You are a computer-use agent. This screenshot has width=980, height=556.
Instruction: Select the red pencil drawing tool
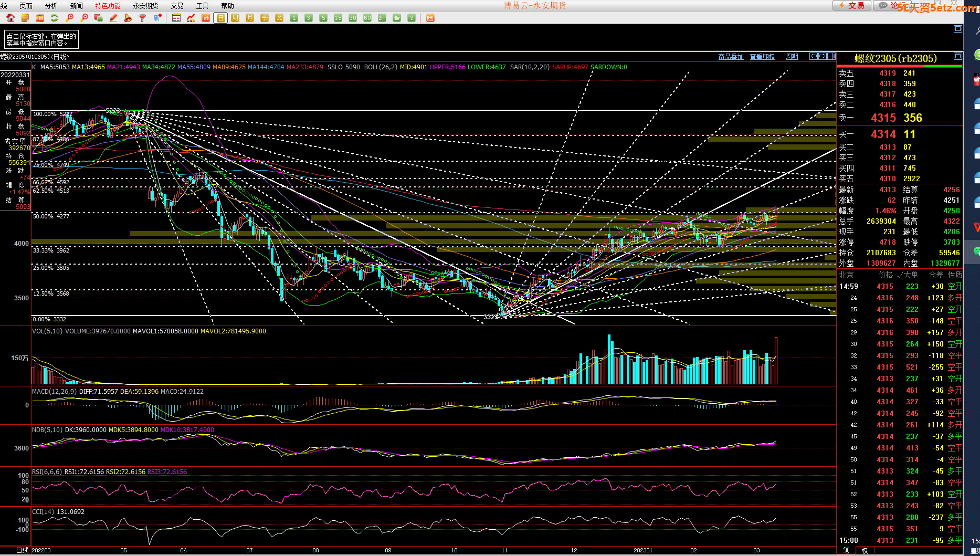click(x=113, y=18)
